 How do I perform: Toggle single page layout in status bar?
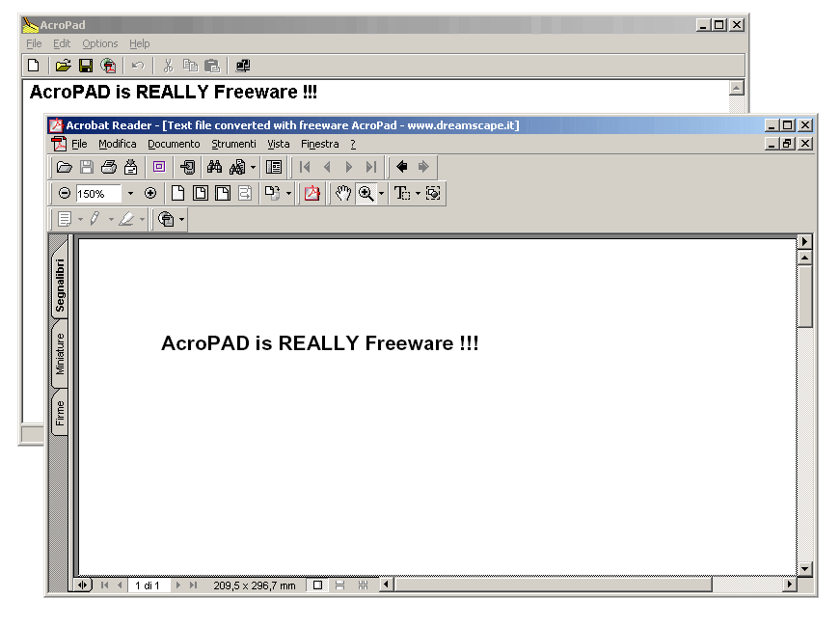click(317, 585)
